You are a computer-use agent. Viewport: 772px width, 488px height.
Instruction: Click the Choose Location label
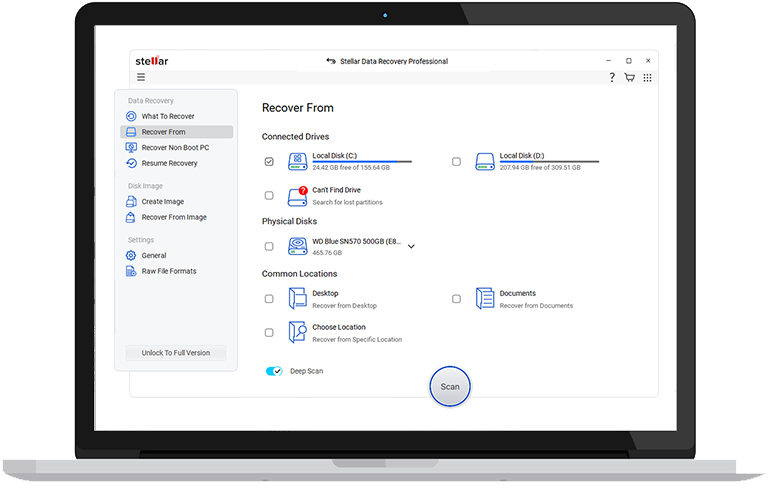click(339, 327)
